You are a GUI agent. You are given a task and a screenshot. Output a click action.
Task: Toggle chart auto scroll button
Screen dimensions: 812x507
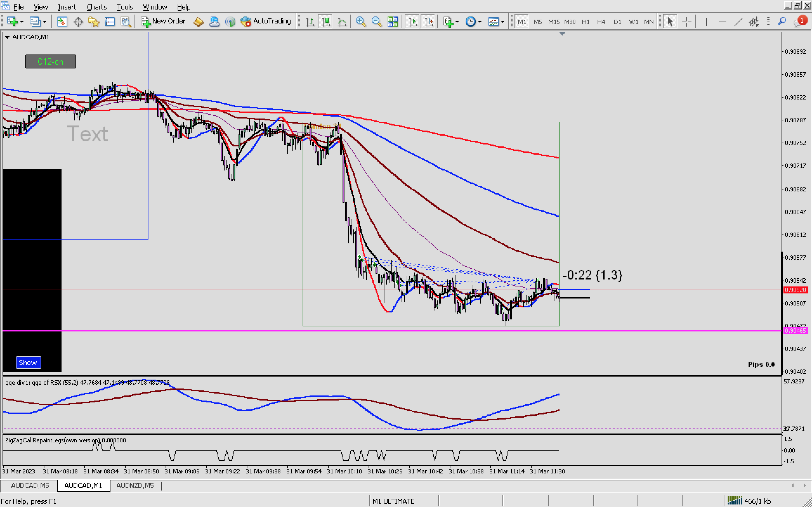pyautogui.click(x=413, y=22)
